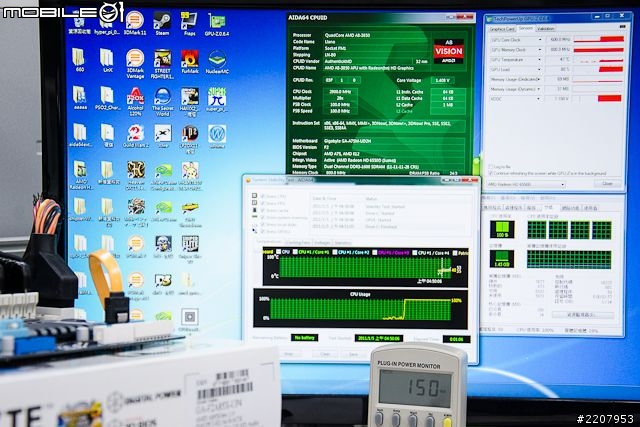
Task: Launch FurMark from the desktop
Action: click(189, 61)
